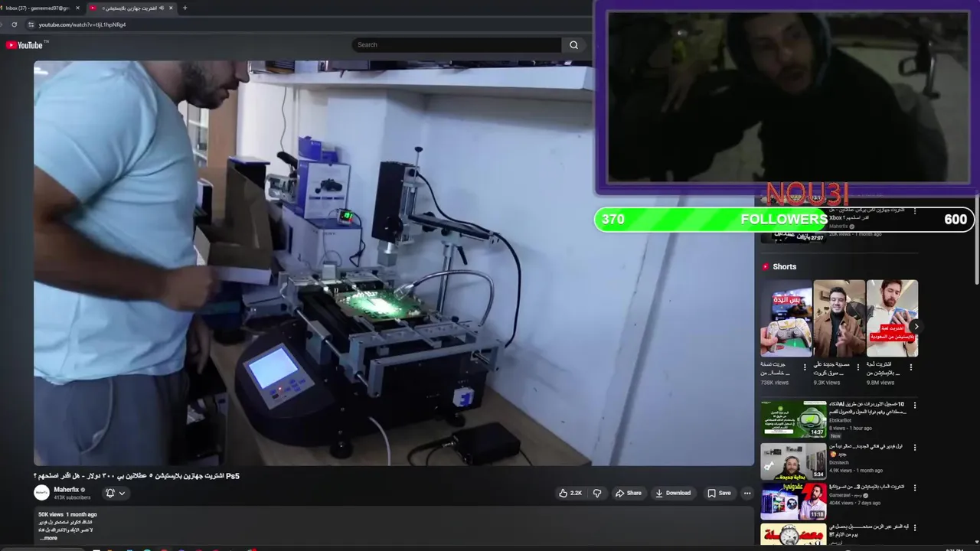Click the youtube.com URL in address bar
This screenshot has height=551, width=980.
[82, 24]
